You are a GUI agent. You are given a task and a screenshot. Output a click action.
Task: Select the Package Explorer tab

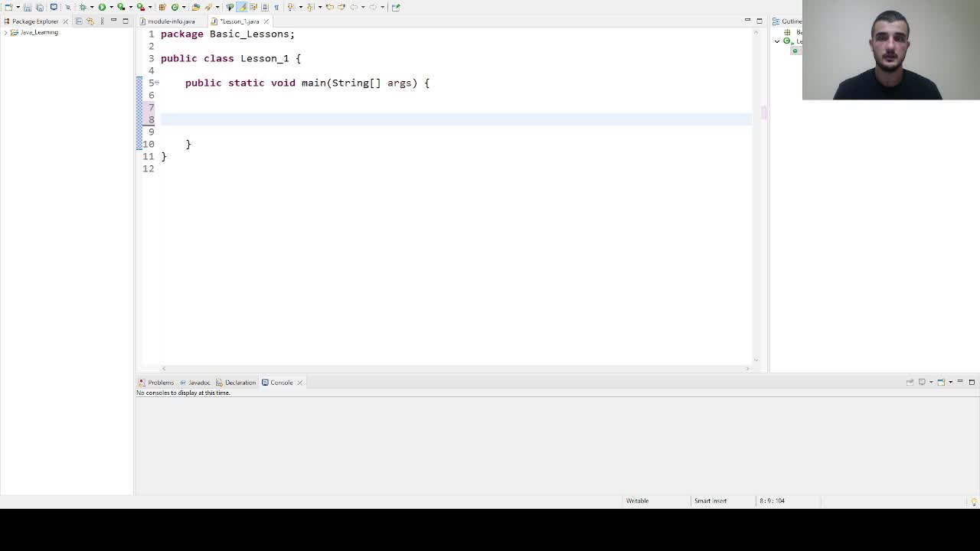pos(35,21)
